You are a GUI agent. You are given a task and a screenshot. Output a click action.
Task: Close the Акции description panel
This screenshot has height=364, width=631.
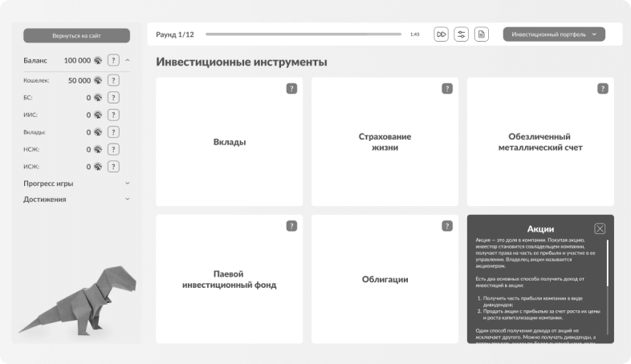click(x=600, y=229)
